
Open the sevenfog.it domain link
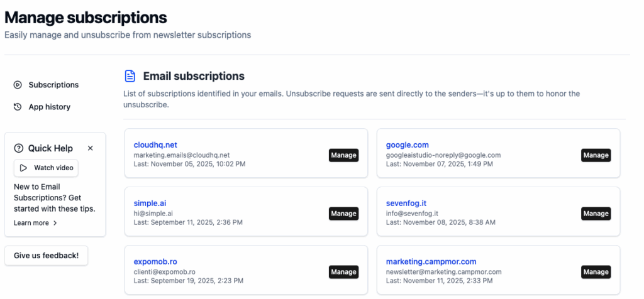coord(406,204)
